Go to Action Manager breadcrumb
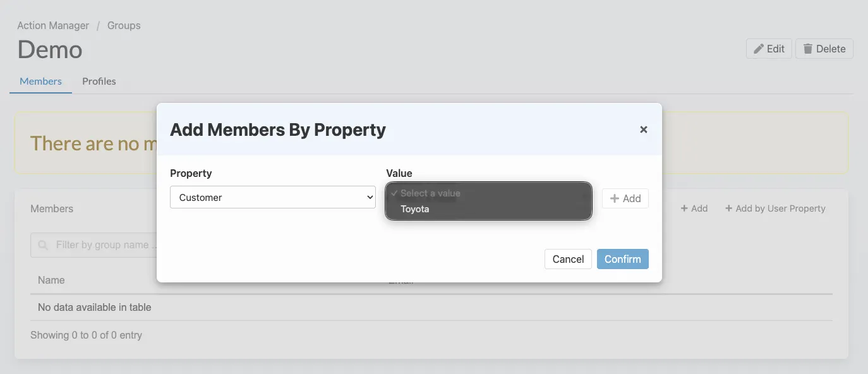This screenshot has width=868, height=374. point(53,26)
